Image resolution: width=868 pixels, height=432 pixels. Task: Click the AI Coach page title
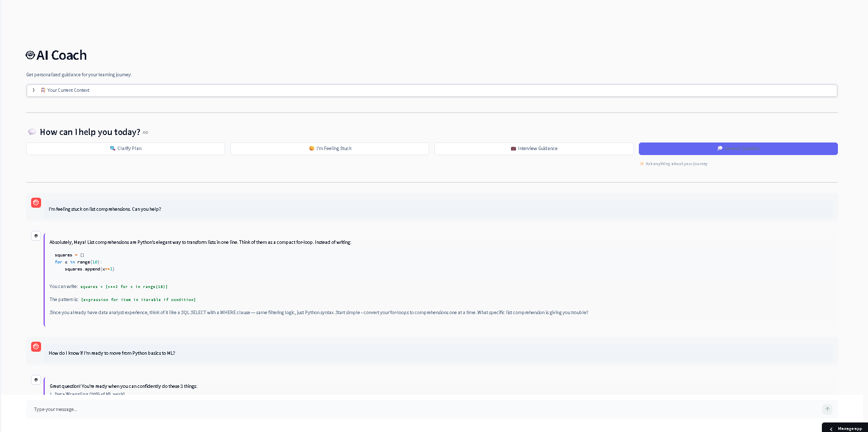click(62, 55)
